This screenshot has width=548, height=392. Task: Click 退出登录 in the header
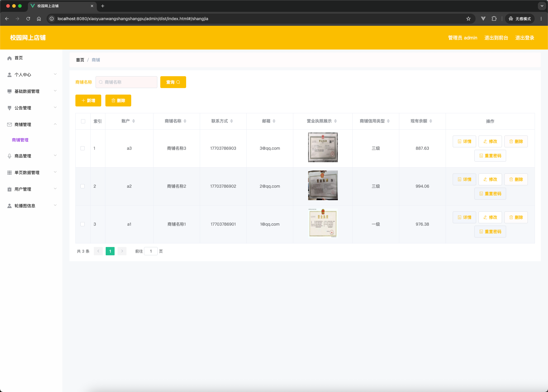tap(525, 38)
